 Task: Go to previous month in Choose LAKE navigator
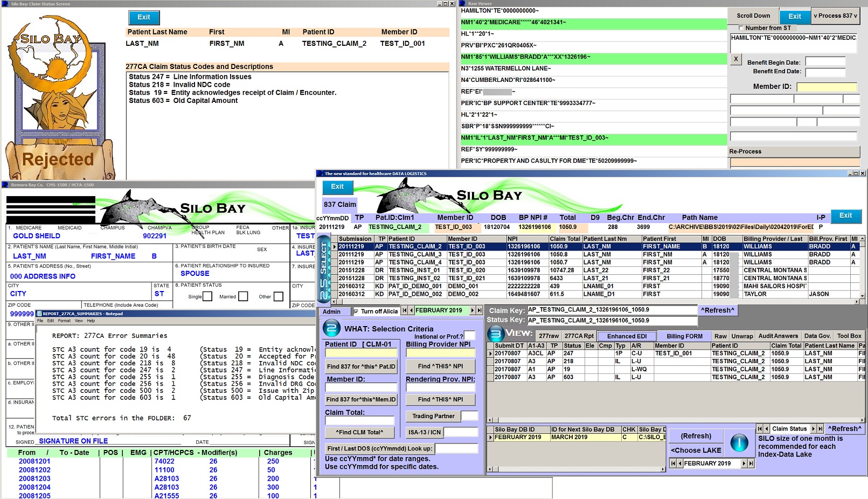[x=680, y=463]
